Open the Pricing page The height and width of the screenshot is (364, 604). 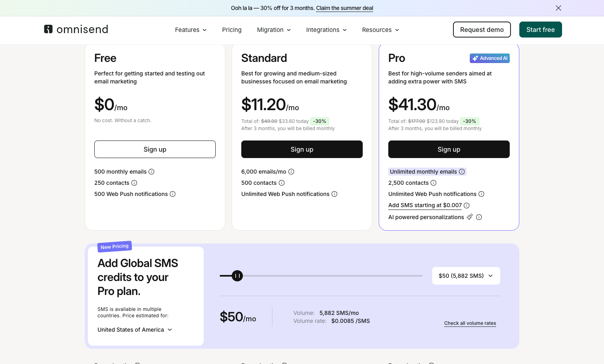coord(232,30)
